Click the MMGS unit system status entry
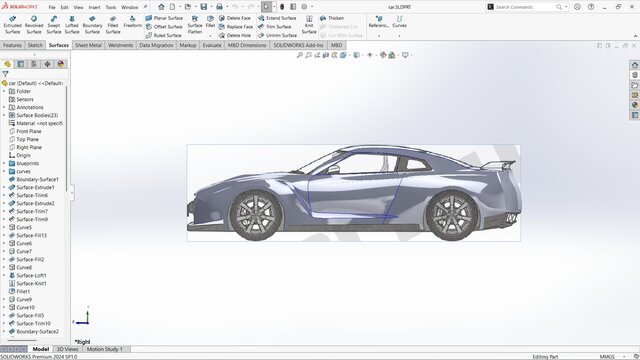This screenshot has height=360, width=640. coord(607,357)
